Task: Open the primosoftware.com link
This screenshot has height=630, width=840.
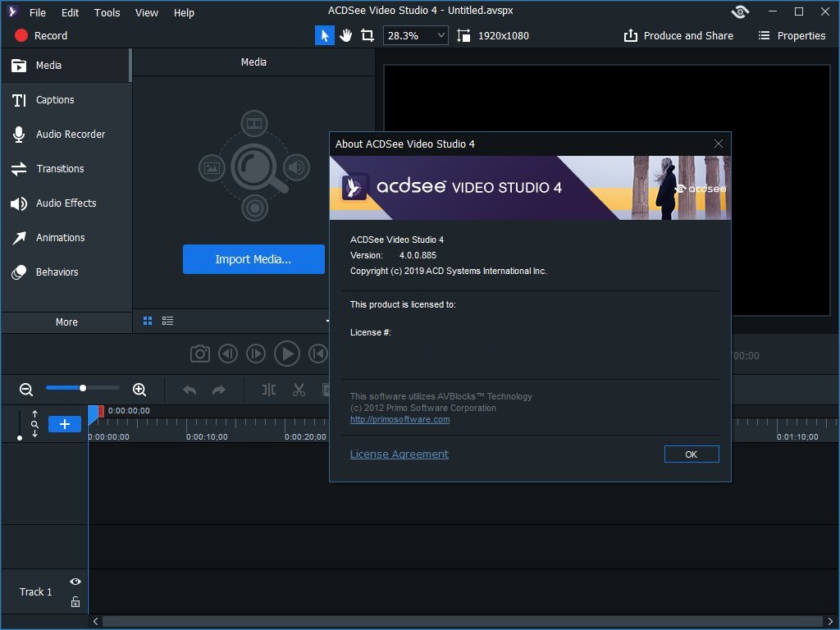Action: 399,419
